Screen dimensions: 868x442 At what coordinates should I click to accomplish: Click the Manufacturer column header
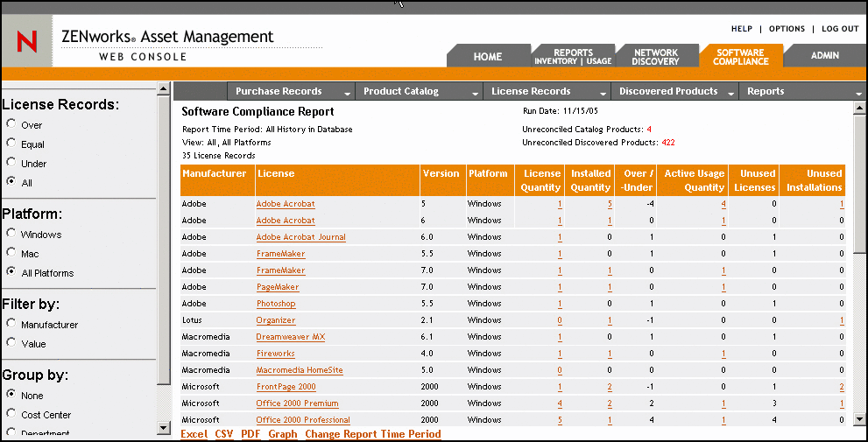point(217,179)
